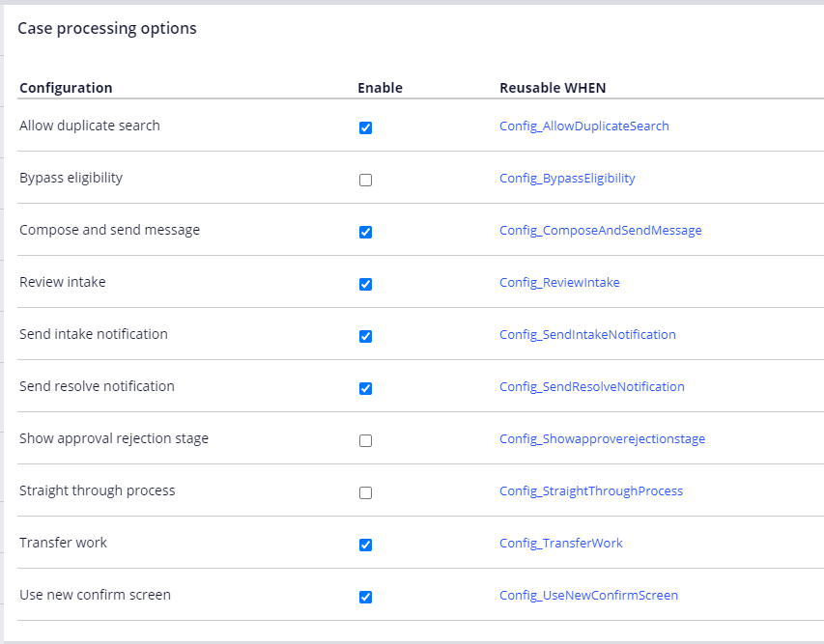The image size is (824, 644).
Task: Select Use new confirm screen label
Action: [x=95, y=595]
